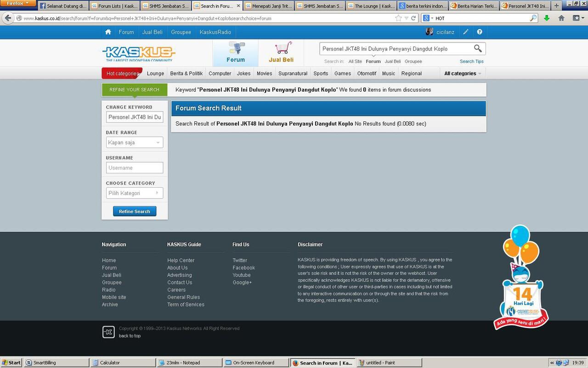
Task: Open 23mlm Notepad from the taskbar
Action: (189, 362)
